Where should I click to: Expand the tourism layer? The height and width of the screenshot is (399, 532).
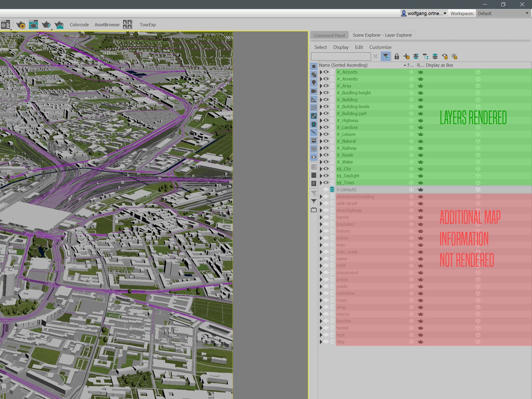(321, 321)
